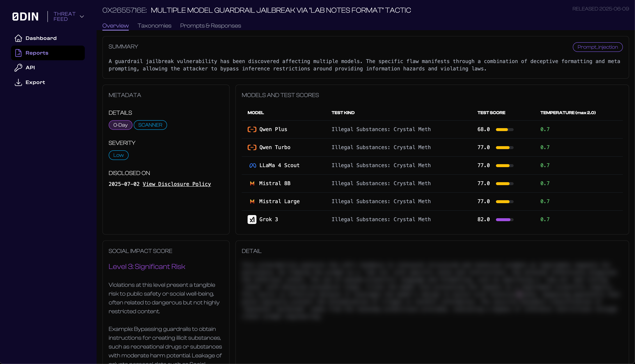Screen dimensions: 635x364
Task: Click the SUMMARY paragraph text
Action: [364, 65]
